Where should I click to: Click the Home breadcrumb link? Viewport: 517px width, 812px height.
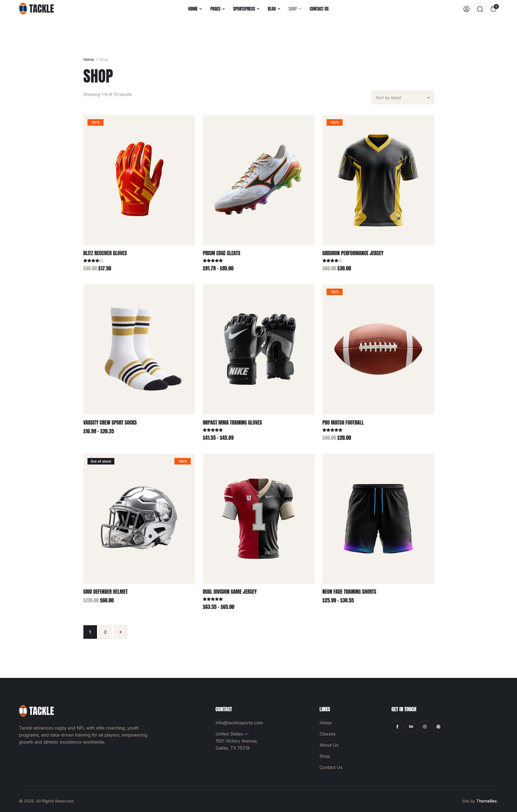click(x=88, y=59)
